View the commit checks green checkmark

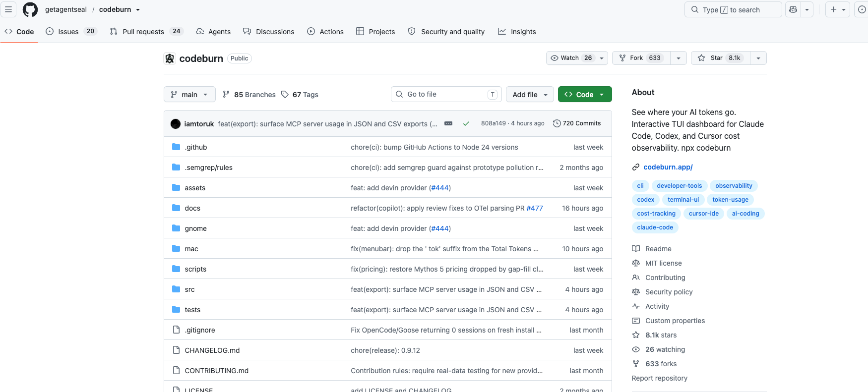point(466,124)
